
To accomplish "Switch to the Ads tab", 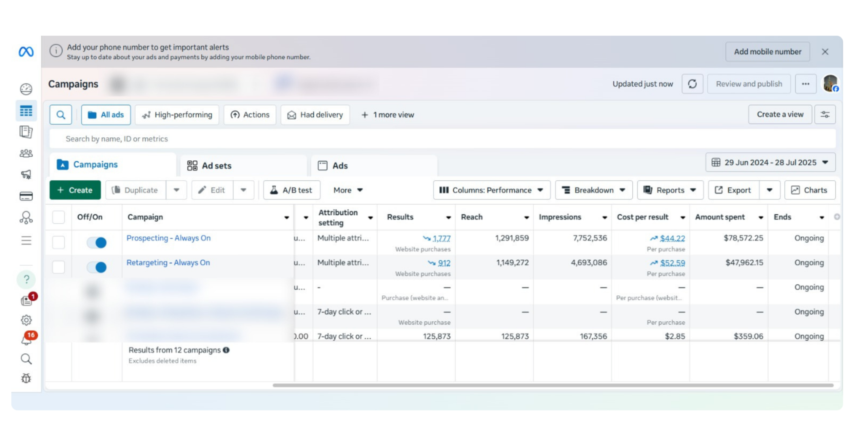I will point(333,166).
